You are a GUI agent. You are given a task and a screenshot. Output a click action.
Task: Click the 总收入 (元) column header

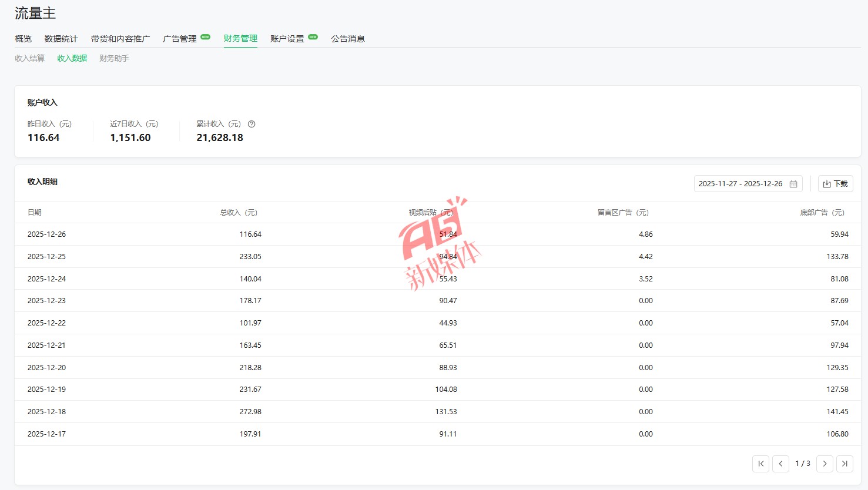[x=239, y=213]
